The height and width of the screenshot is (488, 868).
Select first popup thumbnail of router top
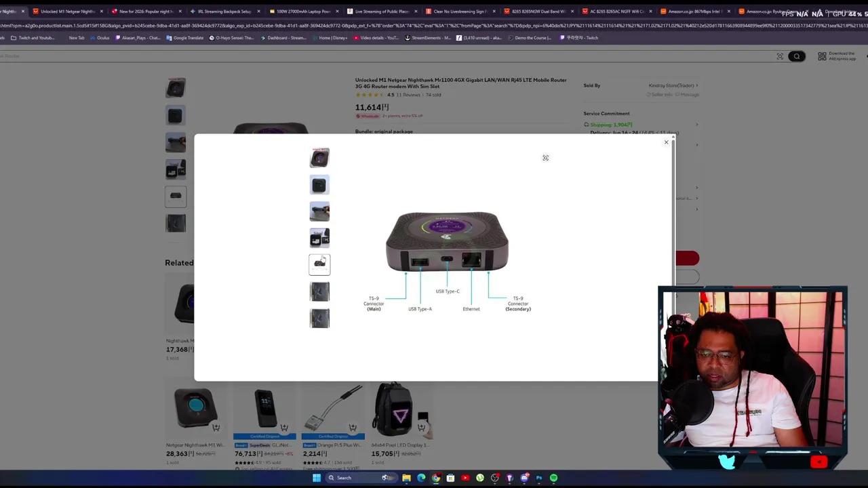click(x=319, y=158)
